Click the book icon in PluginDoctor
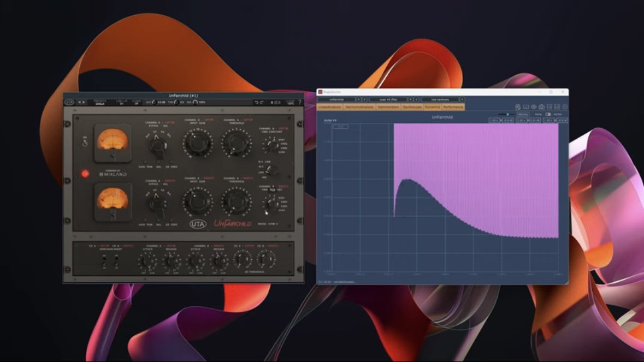644x362 pixels. click(x=525, y=107)
